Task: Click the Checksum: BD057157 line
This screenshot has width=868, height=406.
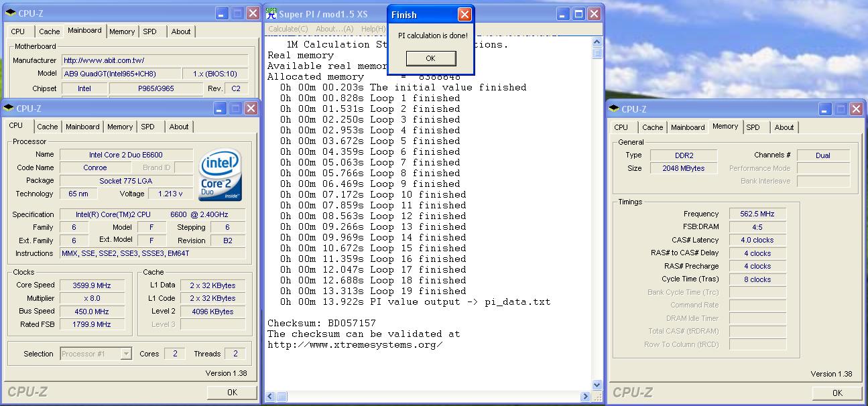Action: [x=322, y=323]
